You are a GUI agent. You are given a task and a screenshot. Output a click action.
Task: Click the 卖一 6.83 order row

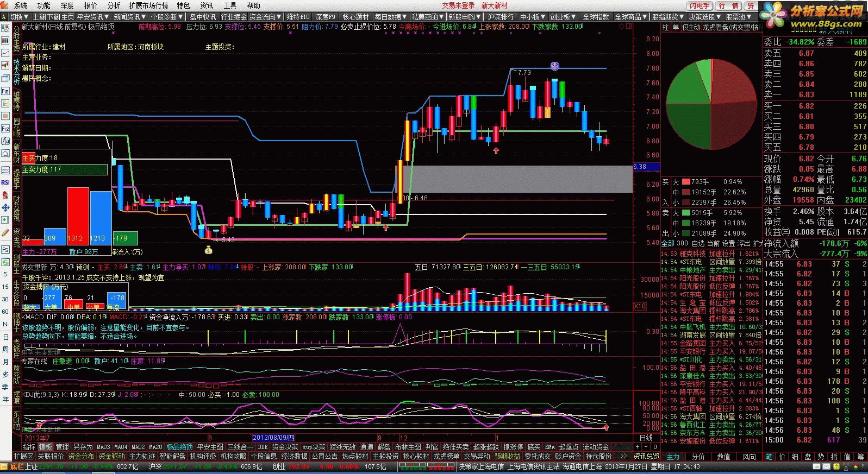coord(816,94)
